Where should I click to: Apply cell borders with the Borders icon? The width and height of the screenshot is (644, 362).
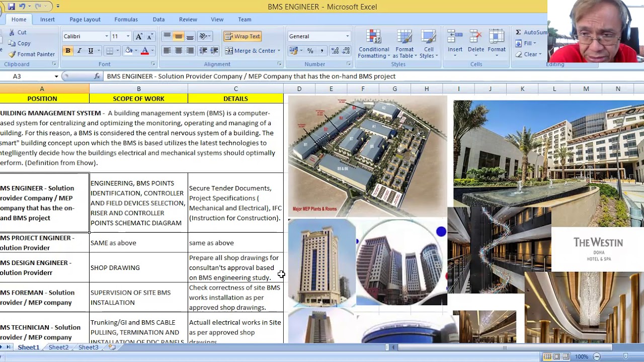tap(110, 51)
